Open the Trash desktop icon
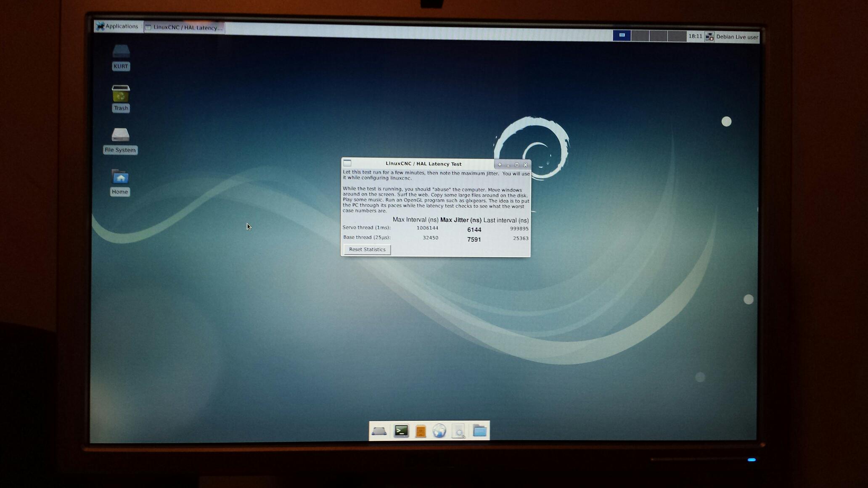The image size is (868, 488). [121, 98]
